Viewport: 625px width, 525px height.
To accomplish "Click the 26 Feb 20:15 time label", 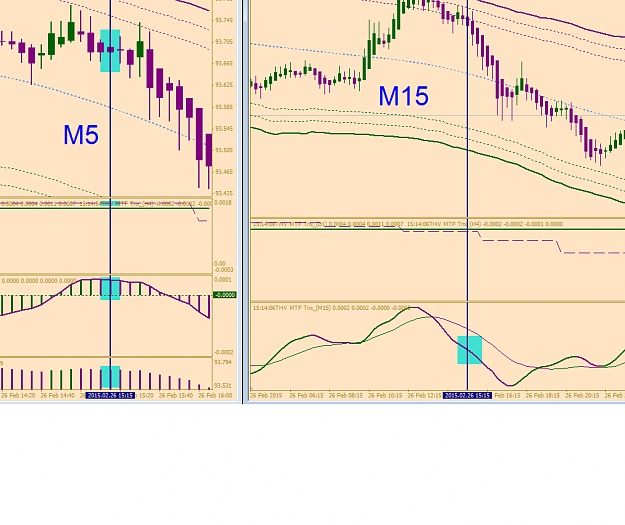I will 582,395.
